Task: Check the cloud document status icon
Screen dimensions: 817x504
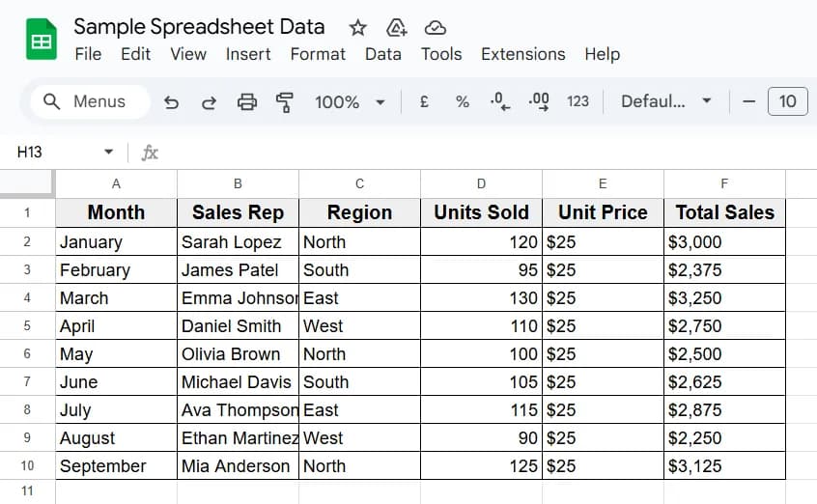Action: (436, 28)
